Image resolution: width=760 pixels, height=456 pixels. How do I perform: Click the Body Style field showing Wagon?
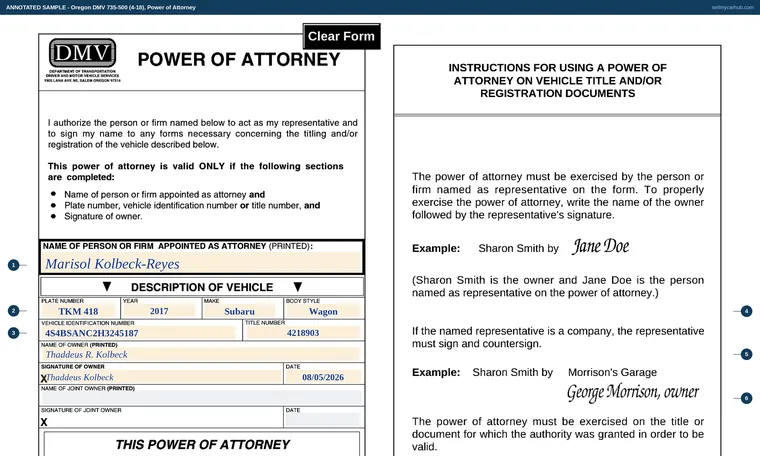[x=323, y=311]
